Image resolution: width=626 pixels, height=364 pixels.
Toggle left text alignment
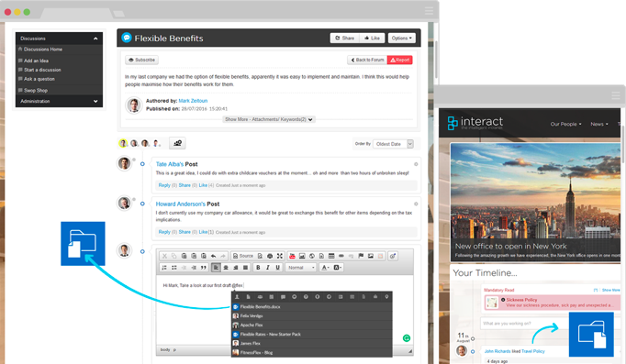(x=216, y=268)
